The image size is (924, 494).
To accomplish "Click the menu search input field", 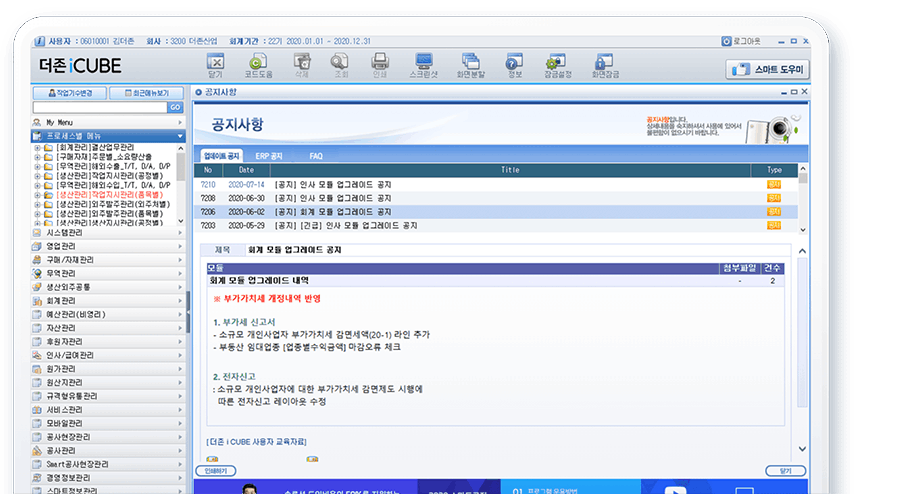I will (x=100, y=107).
